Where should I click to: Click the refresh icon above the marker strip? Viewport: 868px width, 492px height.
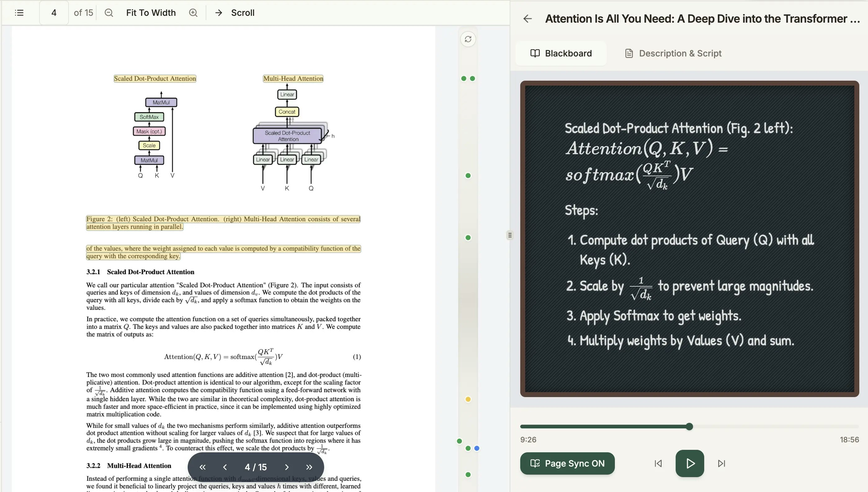click(468, 39)
